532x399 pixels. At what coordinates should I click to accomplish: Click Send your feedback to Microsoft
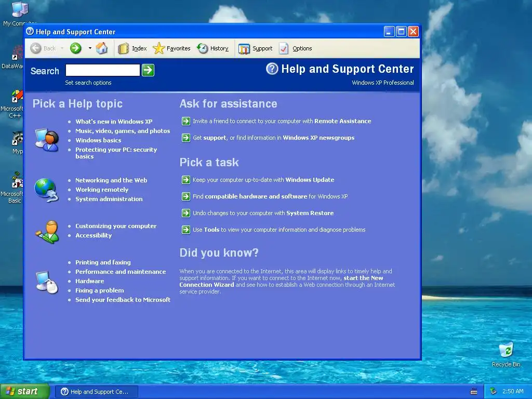123,300
